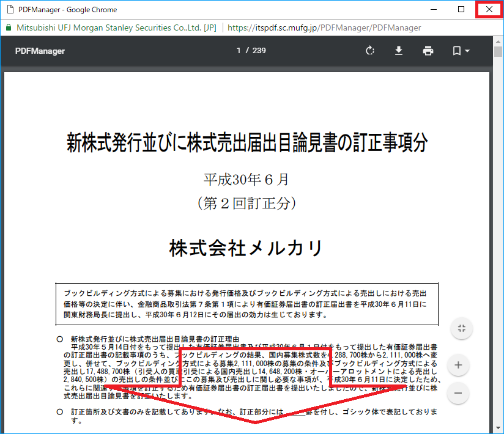504x434 pixels.
Task: Click the URL in the address bar
Action: click(324, 28)
